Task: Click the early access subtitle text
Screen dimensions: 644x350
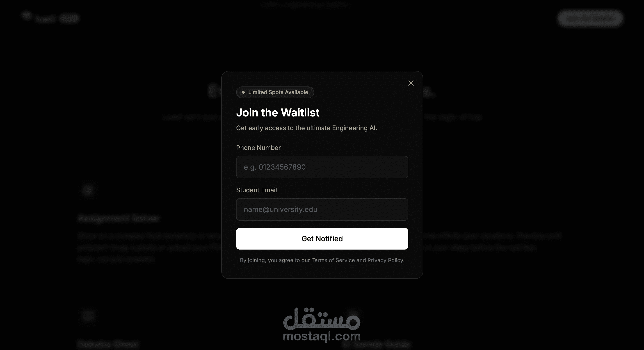Action: point(306,128)
